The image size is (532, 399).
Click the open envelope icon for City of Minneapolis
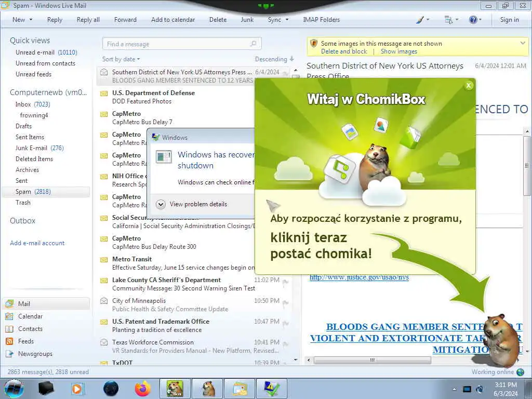coord(104,301)
